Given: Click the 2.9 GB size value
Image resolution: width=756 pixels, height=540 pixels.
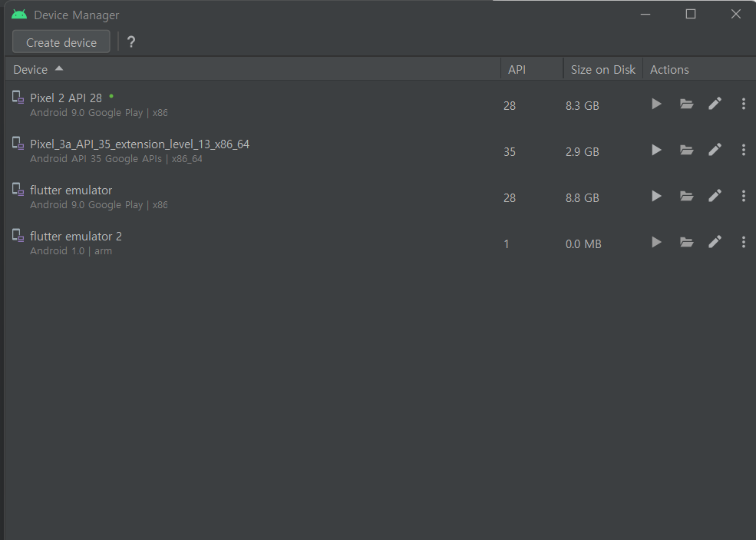Looking at the screenshot, I should click(x=583, y=152).
